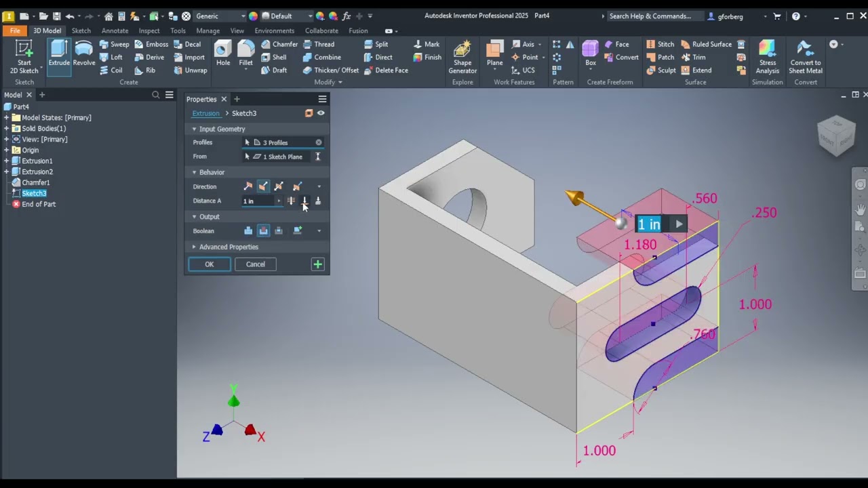868x488 pixels.
Task: Choose Cut boolean output
Action: point(263,230)
